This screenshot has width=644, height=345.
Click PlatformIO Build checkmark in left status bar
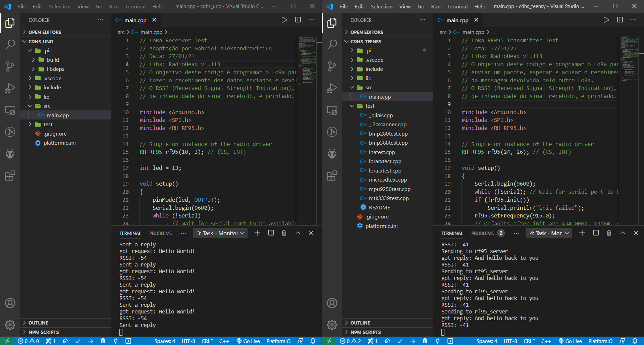point(78,341)
